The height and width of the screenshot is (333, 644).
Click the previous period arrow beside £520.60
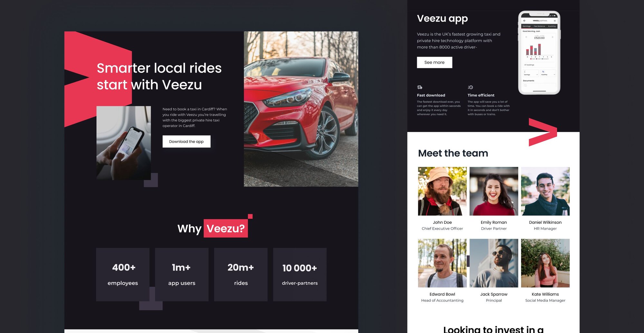(x=526, y=37)
